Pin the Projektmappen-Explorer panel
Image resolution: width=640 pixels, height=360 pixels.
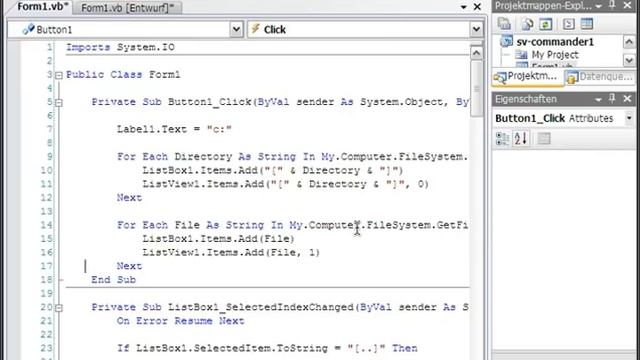click(612, 5)
